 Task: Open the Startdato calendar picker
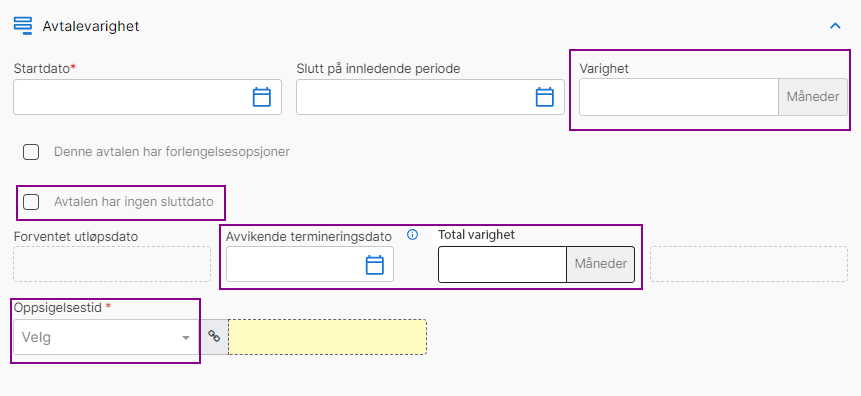tap(261, 97)
